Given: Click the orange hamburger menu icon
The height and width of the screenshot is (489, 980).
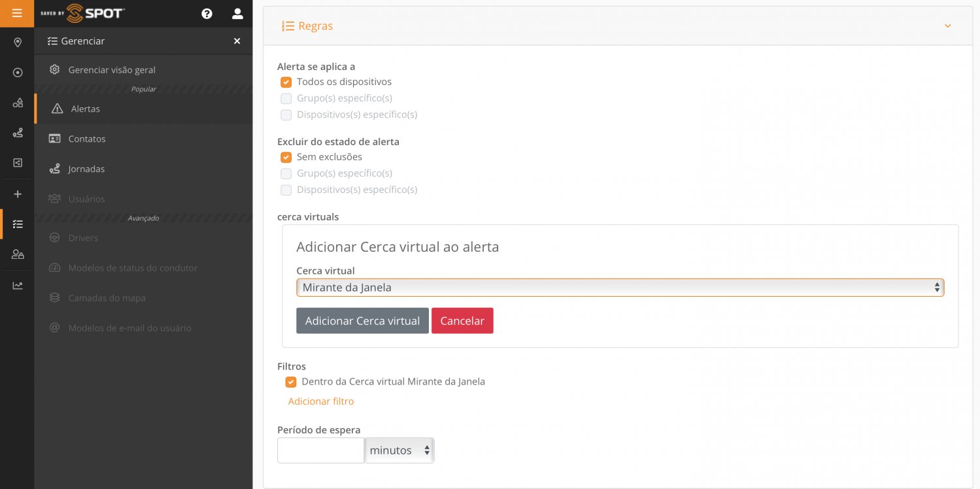Looking at the screenshot, I should tap(17, 13).
